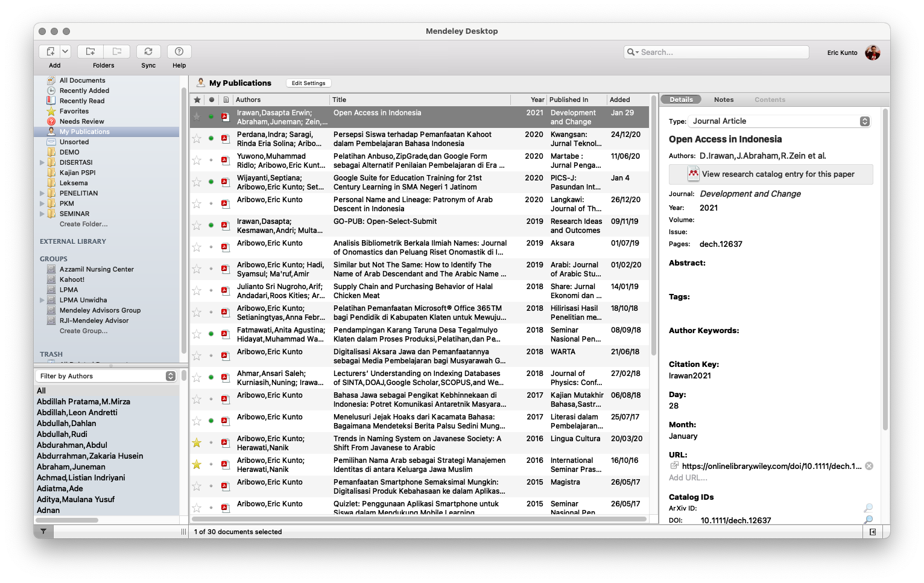Click the Remove folder toolbar icon
The width and height of the screenshot is (924, 583).
coord(117,52)
